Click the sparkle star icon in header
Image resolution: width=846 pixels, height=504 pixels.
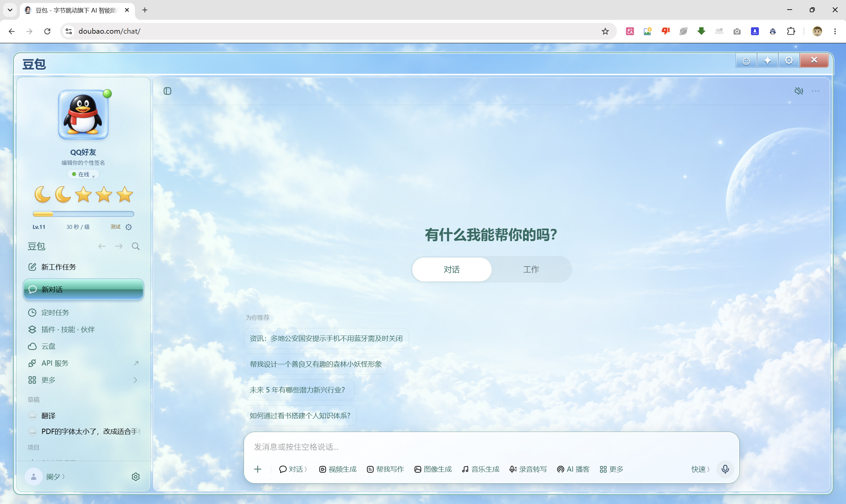tap(767, 61)
